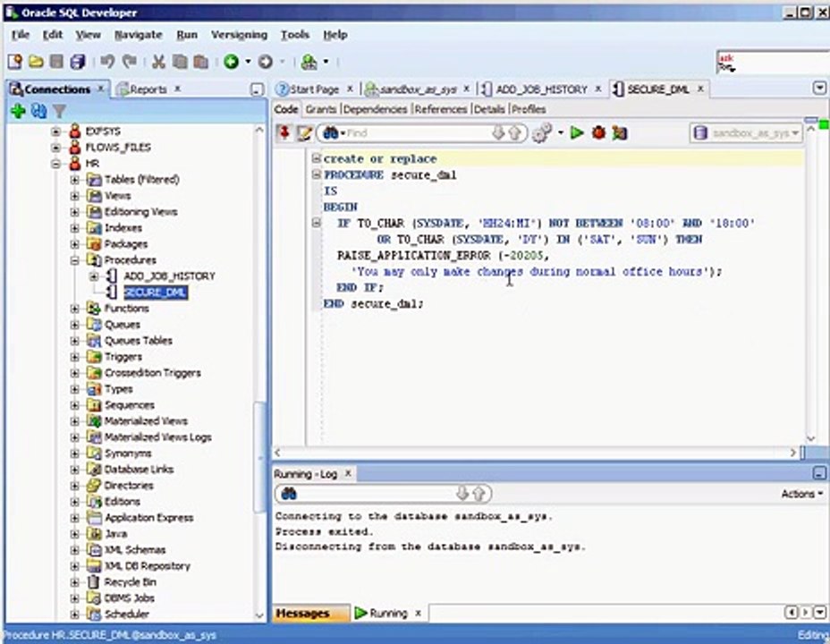Click binoculars icon in Running Log panel
The width and height of the screenshot is (830, 644).
coord(289,494)
